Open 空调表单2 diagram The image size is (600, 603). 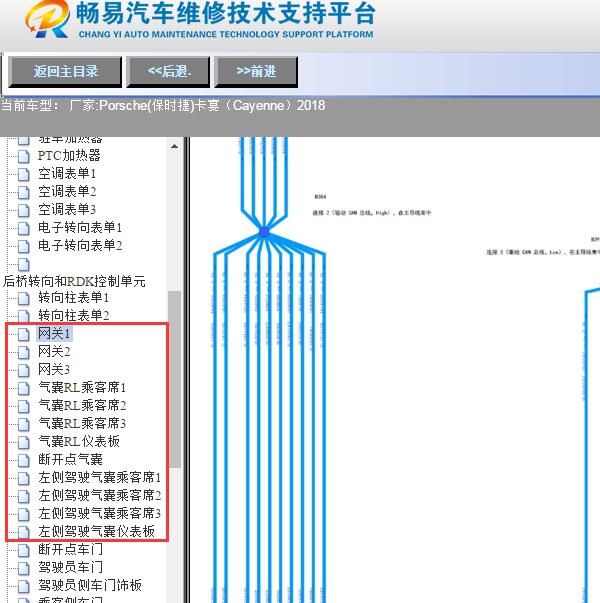click(67, 192)
